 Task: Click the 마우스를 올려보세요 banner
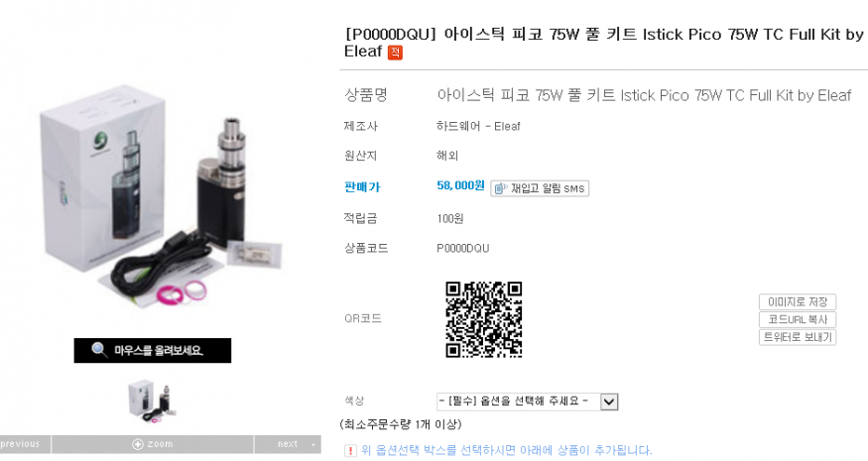pos(153,350)
